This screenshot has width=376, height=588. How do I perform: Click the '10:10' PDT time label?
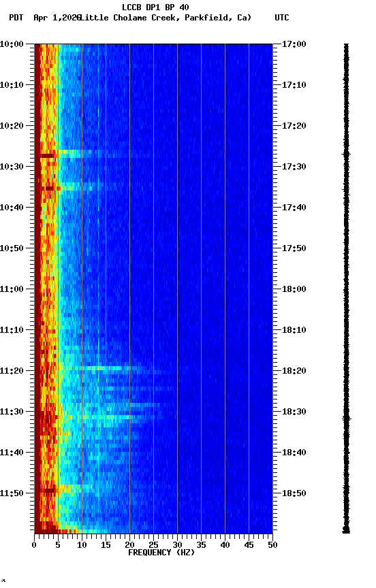[x=12, y=85]
